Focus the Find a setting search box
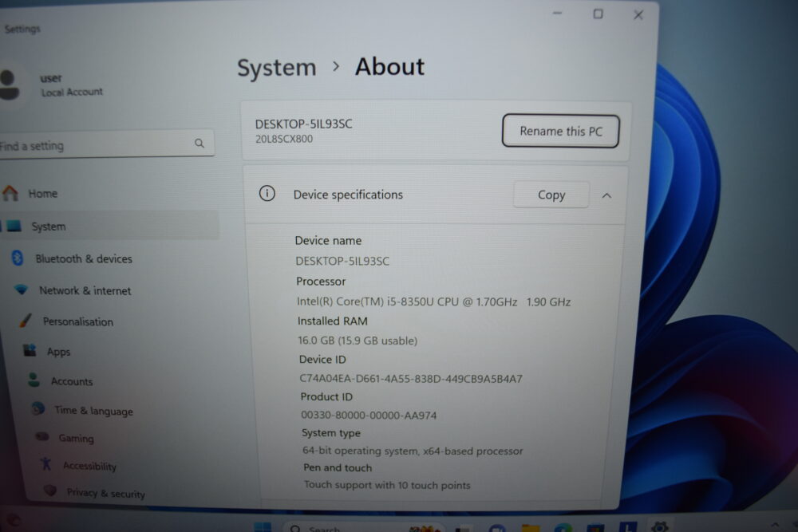Screen dimensions: 798x532 [x=106, y=144]
